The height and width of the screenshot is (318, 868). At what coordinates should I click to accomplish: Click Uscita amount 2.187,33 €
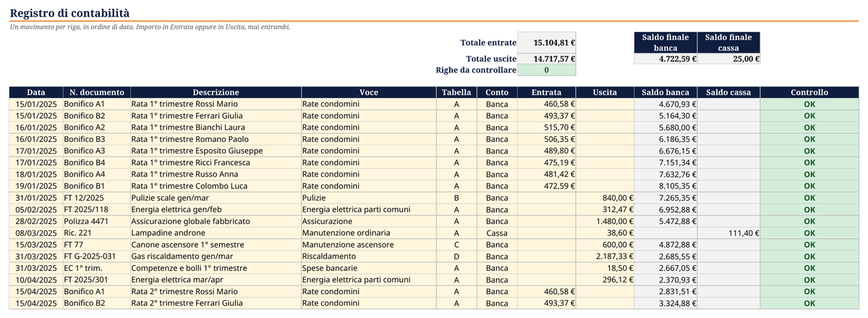click(x=605, y=256)
